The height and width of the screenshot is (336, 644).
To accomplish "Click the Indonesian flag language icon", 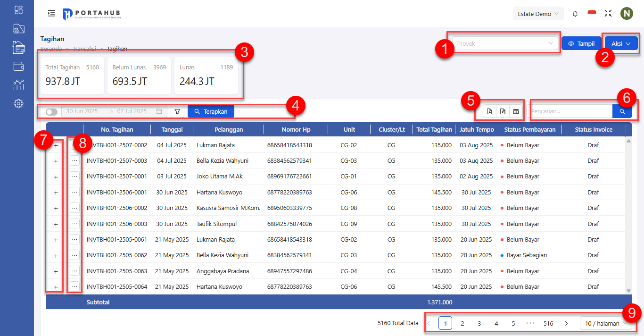I will (x=592, y=14).
